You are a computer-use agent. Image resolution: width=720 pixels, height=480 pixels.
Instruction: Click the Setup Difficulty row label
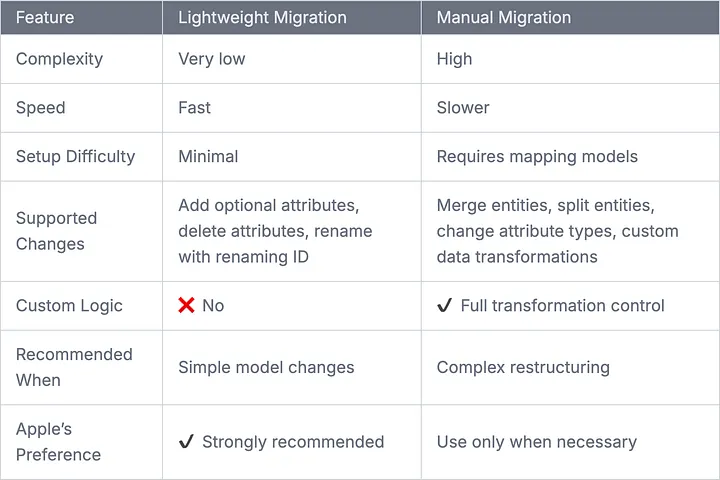click(75, 156)
